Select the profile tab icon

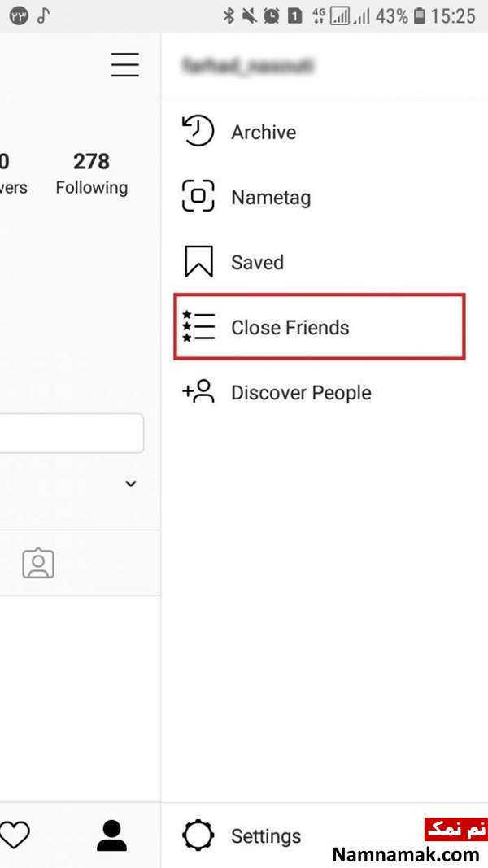111,835
